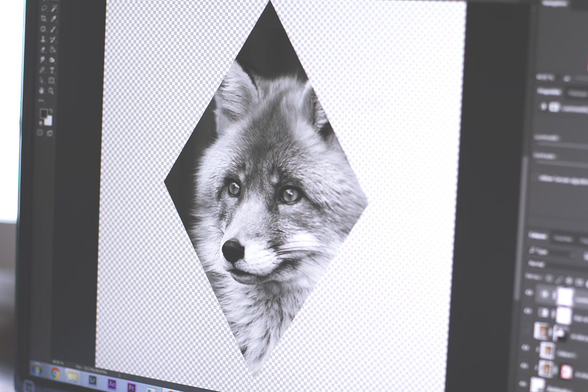Select the Clone Stamp tool
Image resolution: width=588 pixels, height=392 pixels.
pyautogui.click(x=43, y=39)
